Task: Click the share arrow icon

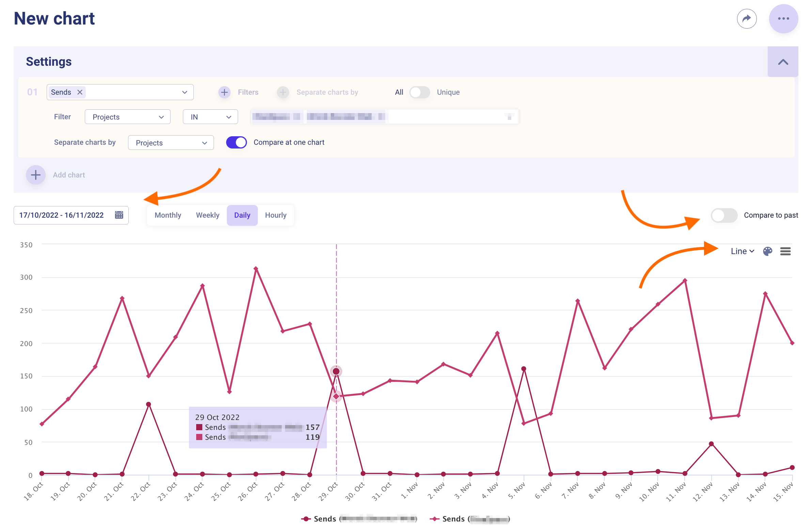Action: coord(747,19)
